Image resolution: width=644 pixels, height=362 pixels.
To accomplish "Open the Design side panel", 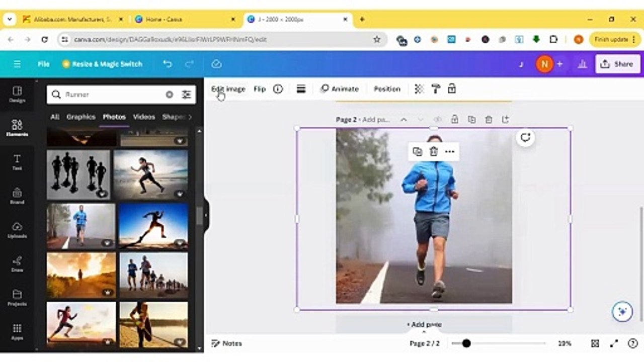I will coord(17,94).
